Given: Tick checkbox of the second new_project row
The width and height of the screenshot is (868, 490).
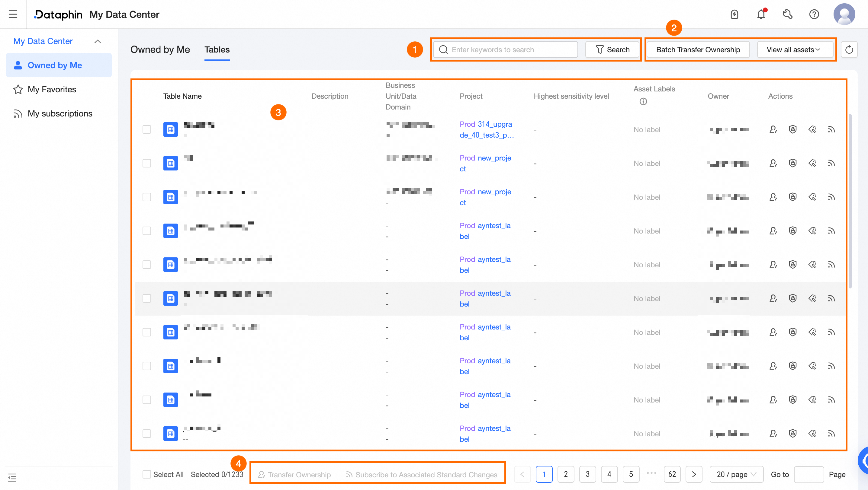Looking at the screenshot, I should (x=146, y=197).
